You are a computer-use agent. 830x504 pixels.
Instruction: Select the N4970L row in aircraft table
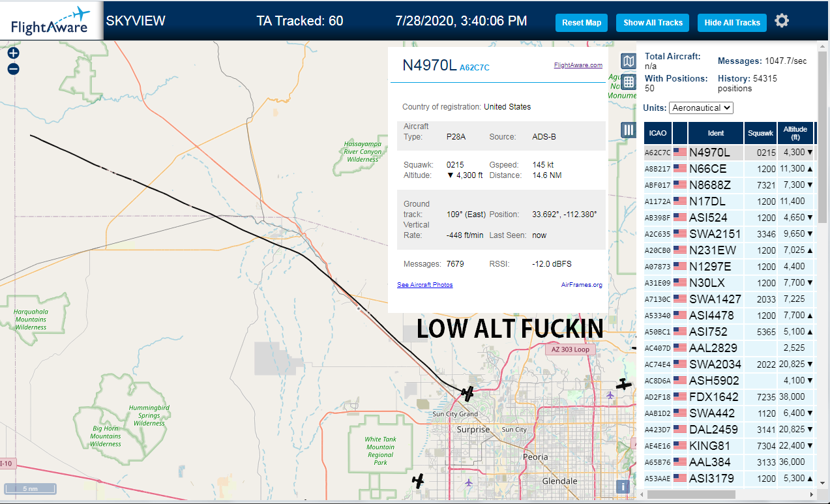(x=730, y=152)
